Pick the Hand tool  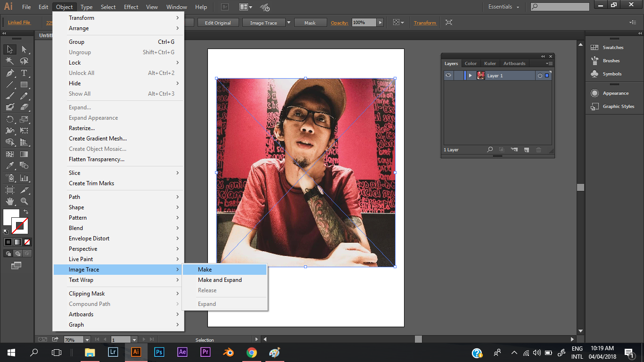point(10,202)
